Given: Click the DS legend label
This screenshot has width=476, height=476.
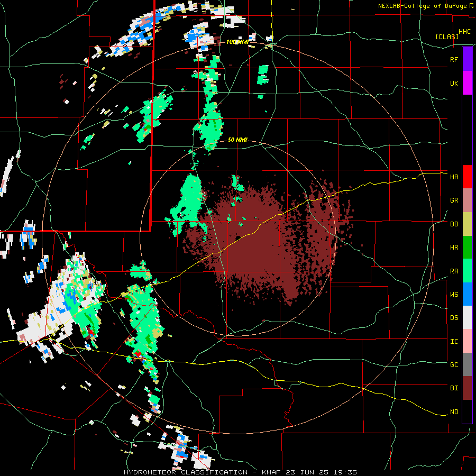Looking at the screenshot, I should click(x=454, y=318).
